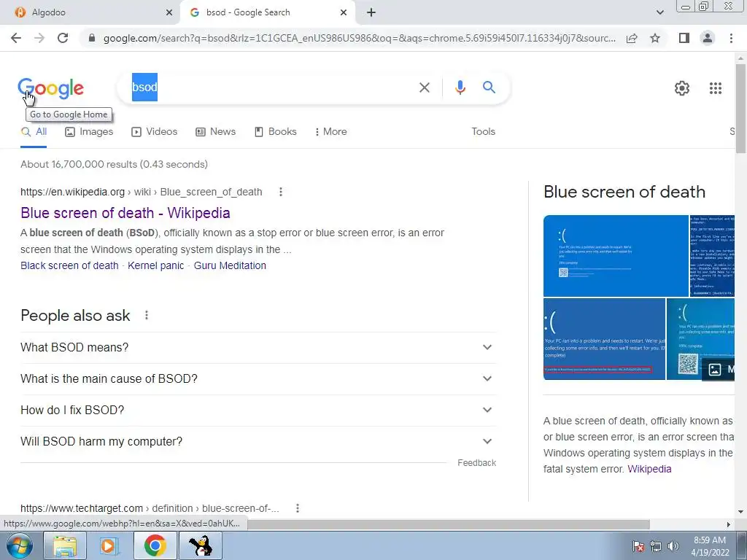Image resolution: width=747 pixels, height=560 pixels.
Task: Open Windows Start menu
Action: [x=19, y=545]
